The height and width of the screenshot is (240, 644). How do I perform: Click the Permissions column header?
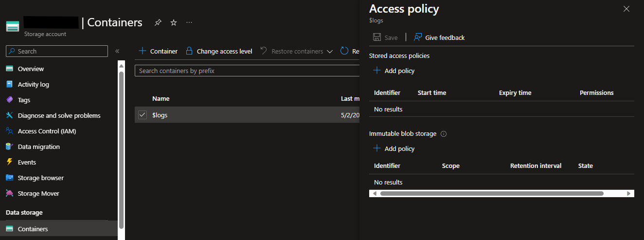tap(597, 92)
